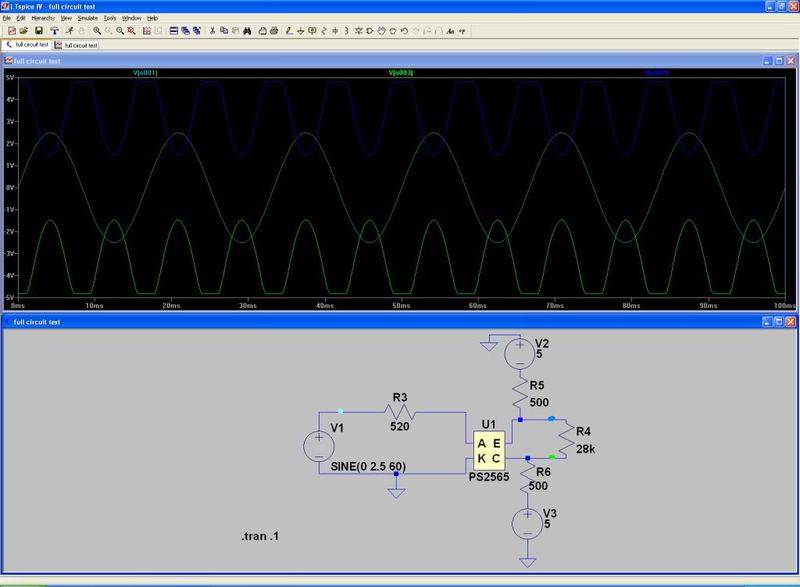
Task: Close the schematic pane full circuit test
Action: tap(790, 321)
